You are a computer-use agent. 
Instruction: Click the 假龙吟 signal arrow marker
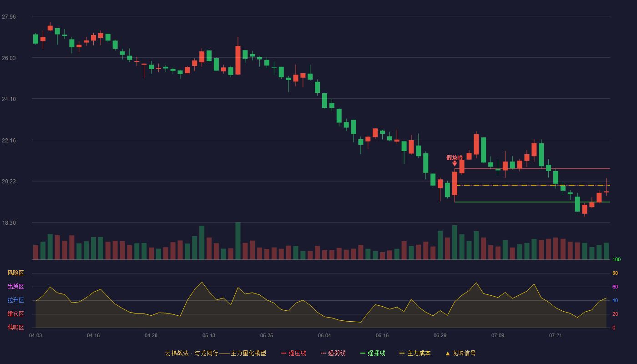pyautogui.click(x=455, y=163)
